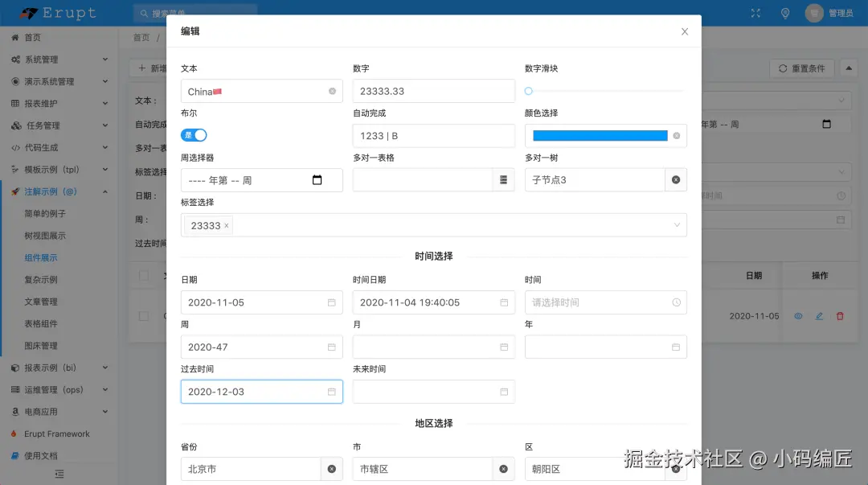Open the week selector calendar icon
This screenshot has height=485, width=868.
[x=317, y=180]
